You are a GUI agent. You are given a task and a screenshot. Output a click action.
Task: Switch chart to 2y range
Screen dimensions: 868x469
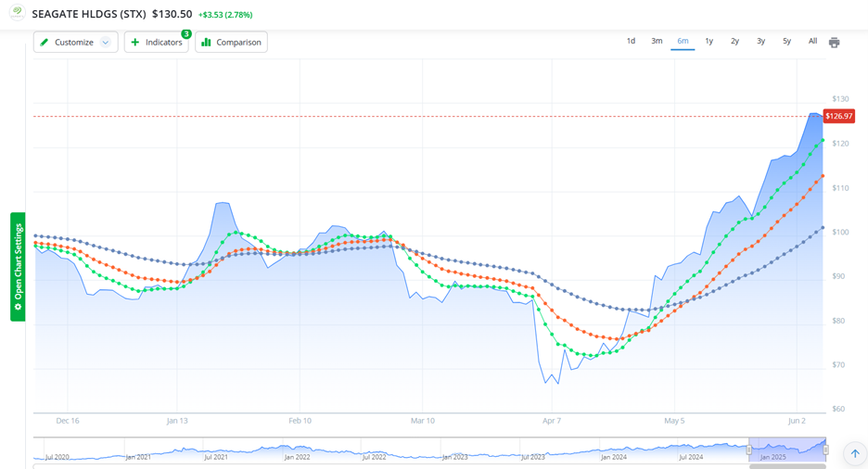coord(734,41)
